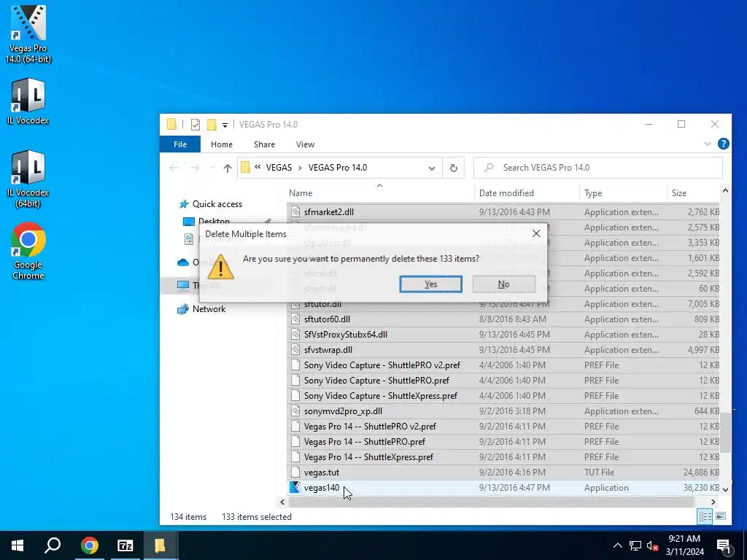Show hidden system tray icons
Screen dimensions: 747x560
pyautogui.click(x=617, y=545)
